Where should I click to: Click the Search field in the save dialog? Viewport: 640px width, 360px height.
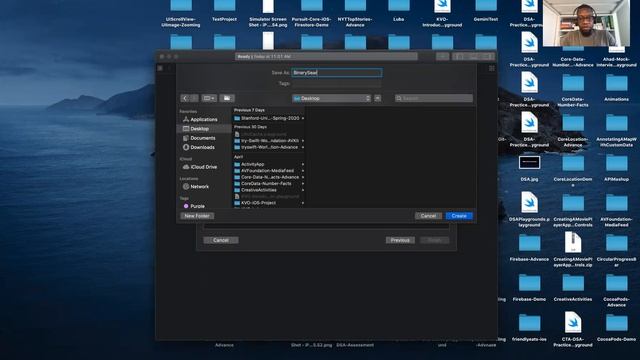[x=434, y=98]
